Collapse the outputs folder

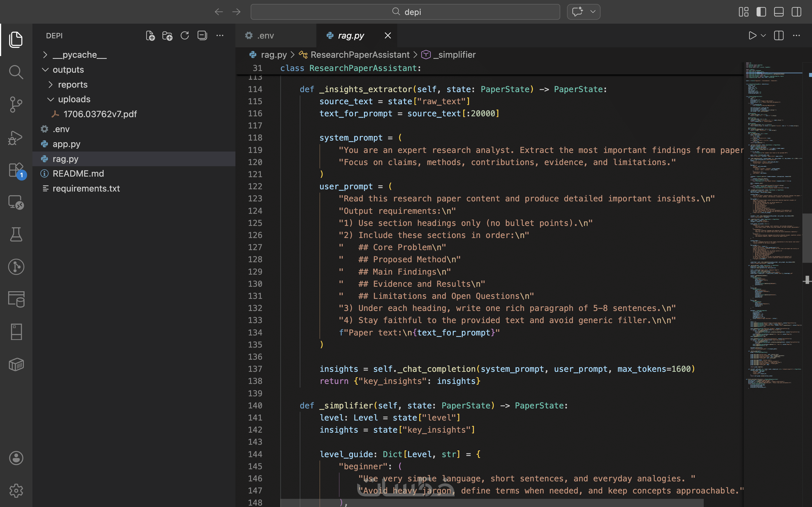pos(68,69)
